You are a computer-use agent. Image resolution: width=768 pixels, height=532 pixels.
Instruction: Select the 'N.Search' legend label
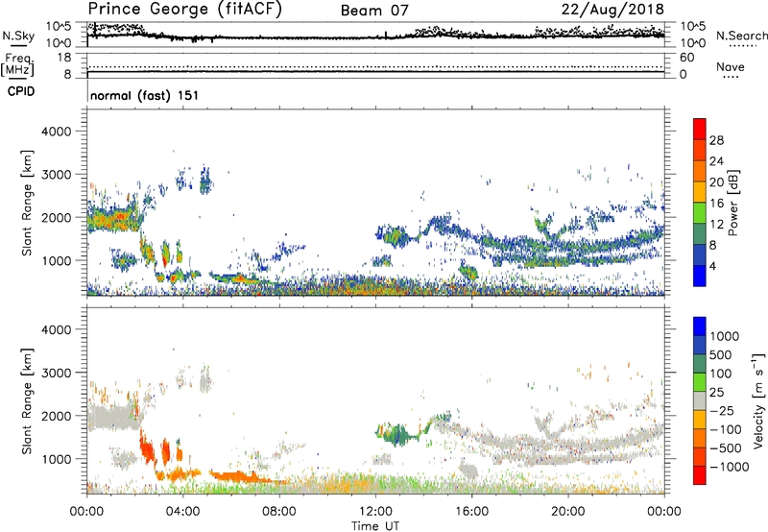741,36
